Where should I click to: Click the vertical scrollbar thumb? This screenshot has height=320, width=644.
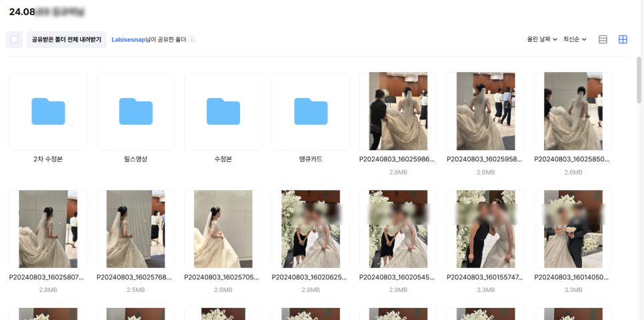(639, 80)
